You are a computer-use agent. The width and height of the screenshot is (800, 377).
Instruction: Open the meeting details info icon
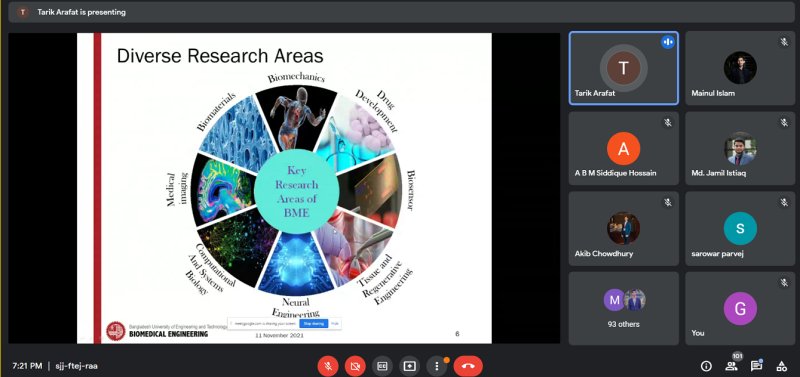(x=706, y=366)
